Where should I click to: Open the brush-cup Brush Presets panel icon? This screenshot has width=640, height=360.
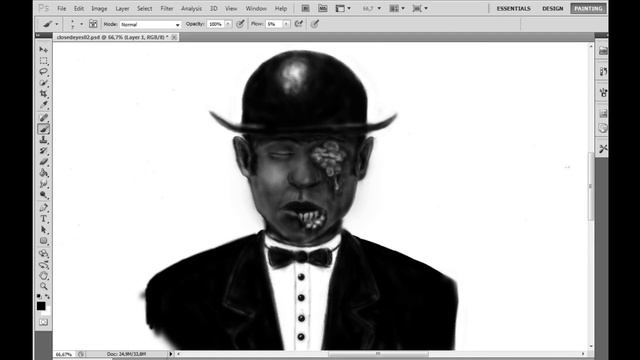[x=603, y=93]
